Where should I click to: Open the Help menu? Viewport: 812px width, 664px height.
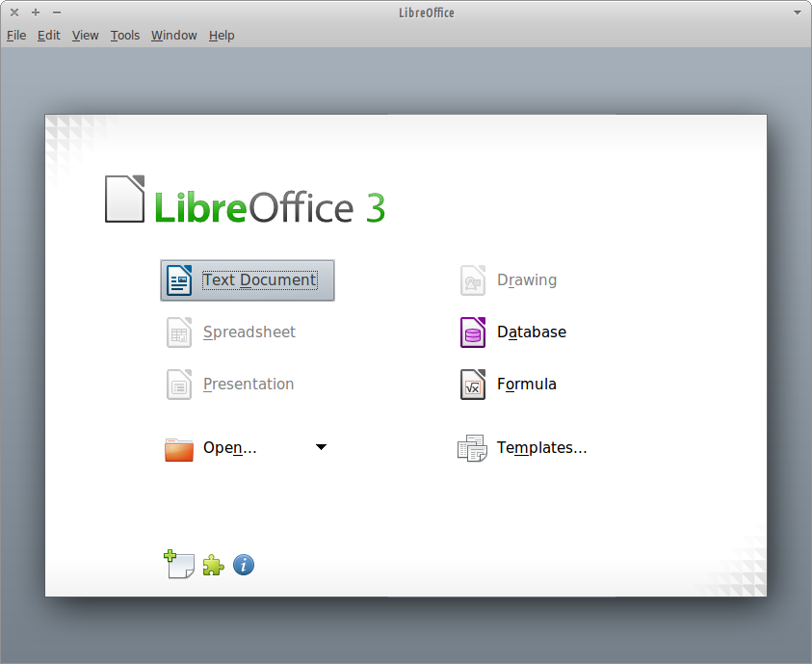(222, 36)
